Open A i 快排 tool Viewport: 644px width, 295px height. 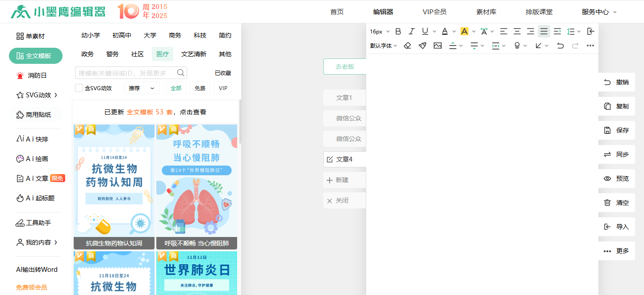(32, 139)
